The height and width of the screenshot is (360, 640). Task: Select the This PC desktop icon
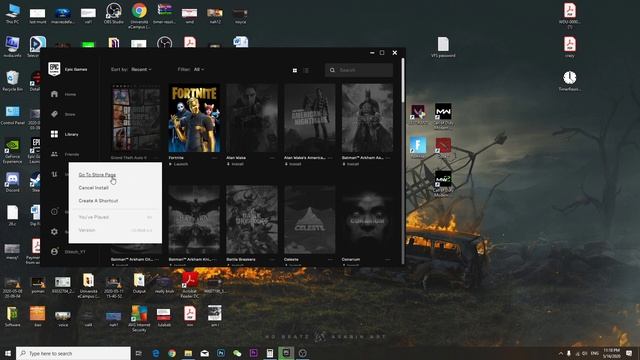click(12, 13)
